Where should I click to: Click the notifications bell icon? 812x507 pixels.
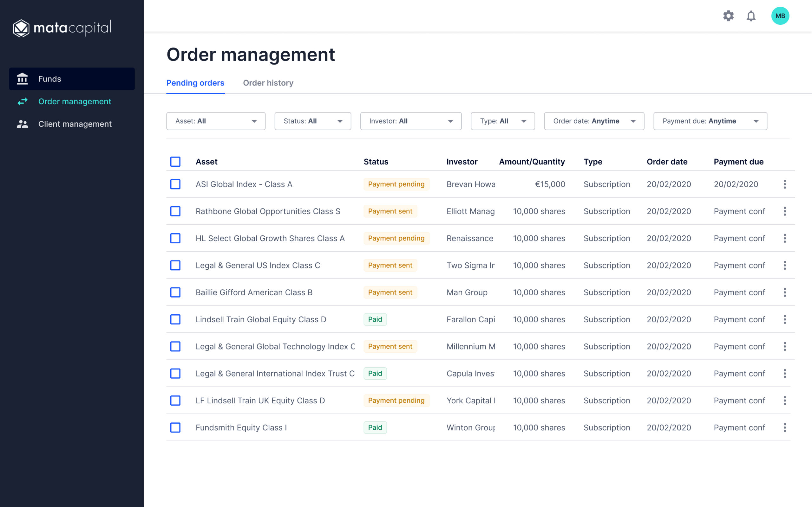(x=751, y=16)
